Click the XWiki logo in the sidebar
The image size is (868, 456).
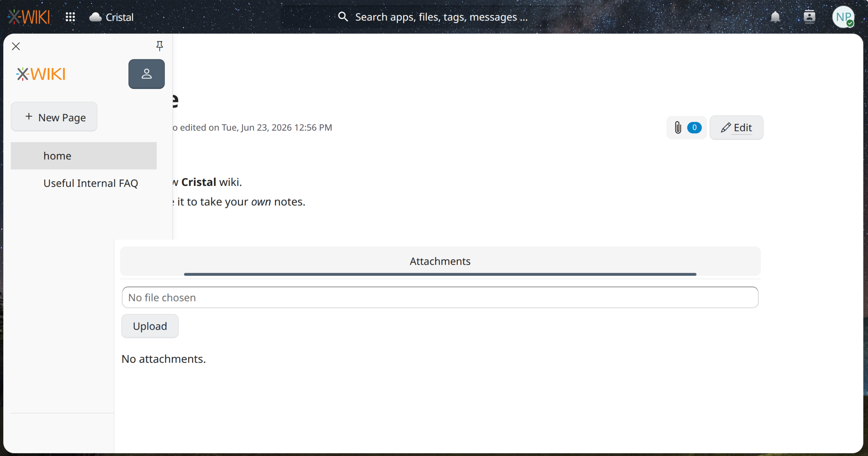pyautogui.click(x=41, y=74)
